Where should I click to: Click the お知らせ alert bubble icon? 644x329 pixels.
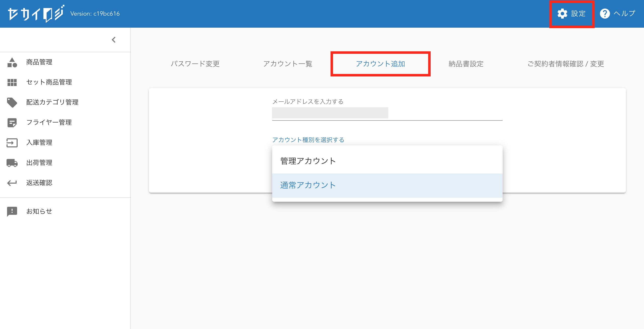(12, 211)
